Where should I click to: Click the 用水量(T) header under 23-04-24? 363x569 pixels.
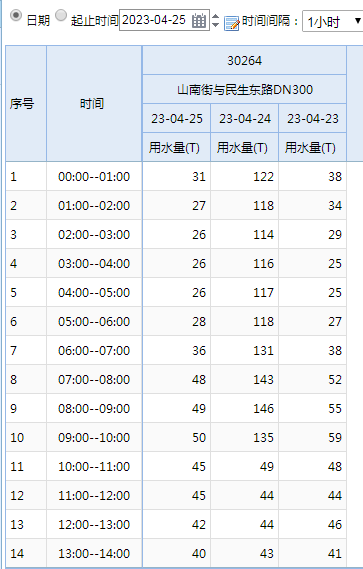[242, 147]
